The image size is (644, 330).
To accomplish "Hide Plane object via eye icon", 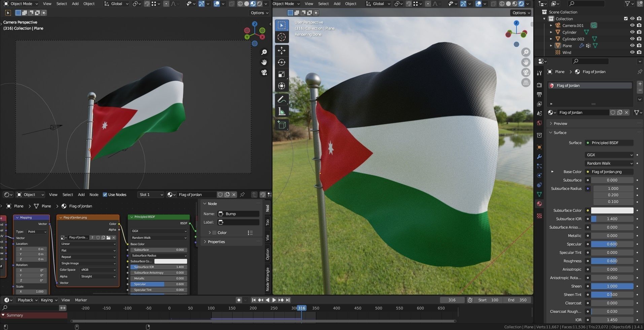I will coord(632,46).
